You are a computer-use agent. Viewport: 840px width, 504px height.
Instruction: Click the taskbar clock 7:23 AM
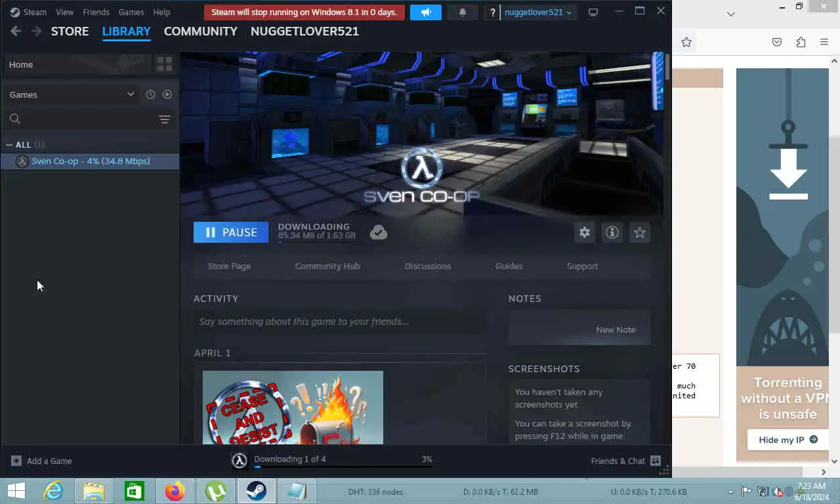[812, 486]
